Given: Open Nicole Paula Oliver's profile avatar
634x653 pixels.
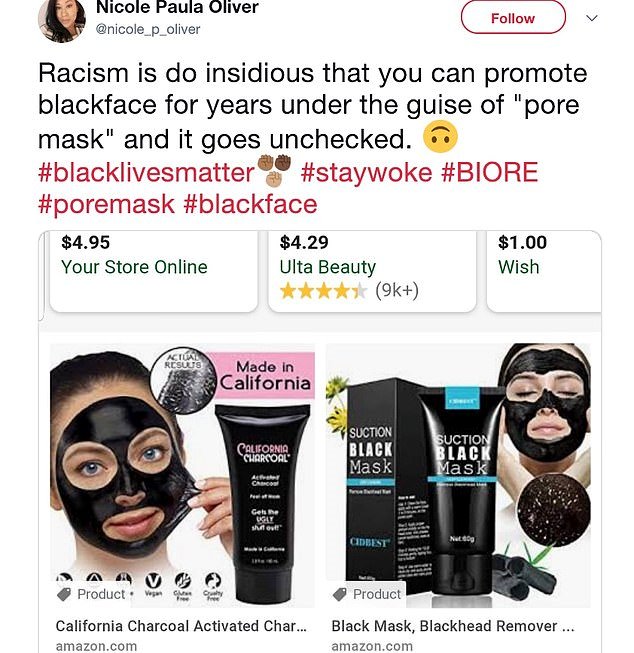Looking at the screenshot, I should (62, 20).
